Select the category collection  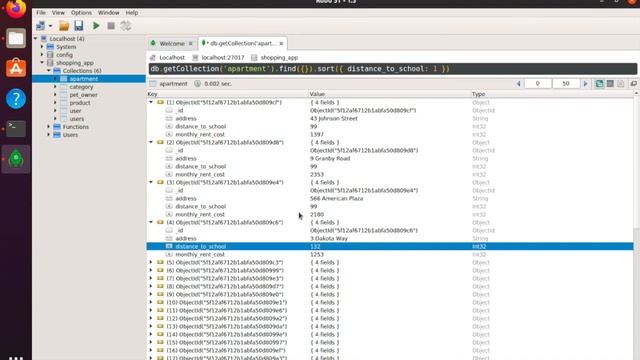[81, 87]
